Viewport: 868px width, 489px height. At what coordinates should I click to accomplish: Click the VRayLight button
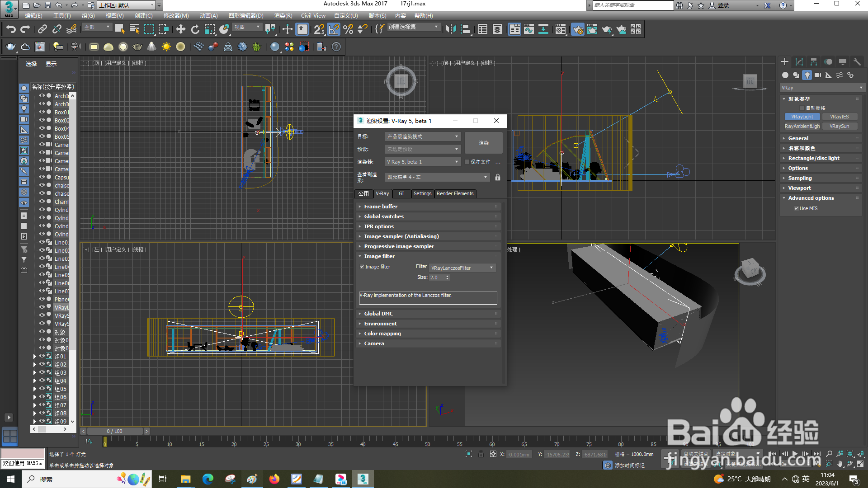pos(802,117)
